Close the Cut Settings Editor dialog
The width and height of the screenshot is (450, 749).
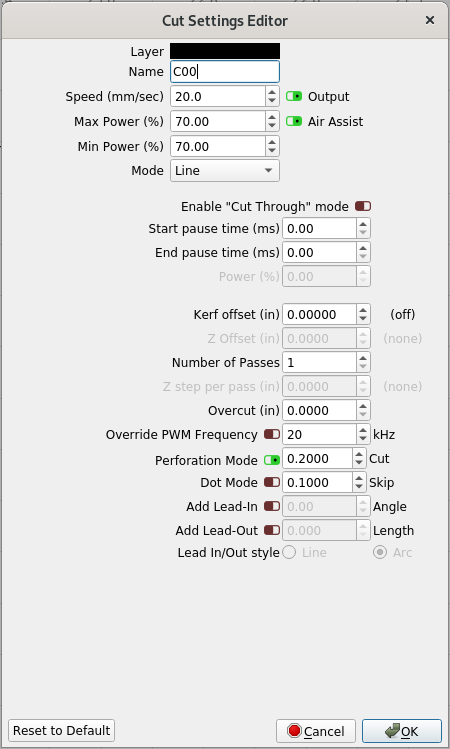tap(430, 20)
